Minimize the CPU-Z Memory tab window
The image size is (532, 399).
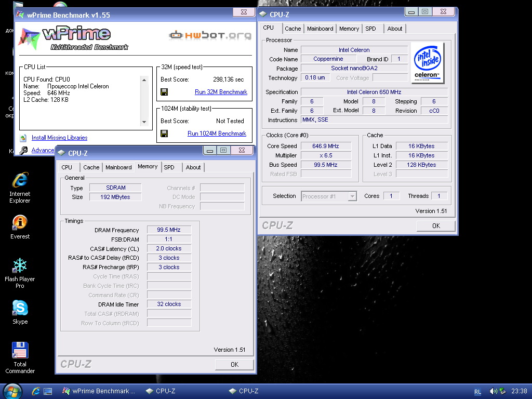(210, 150)
